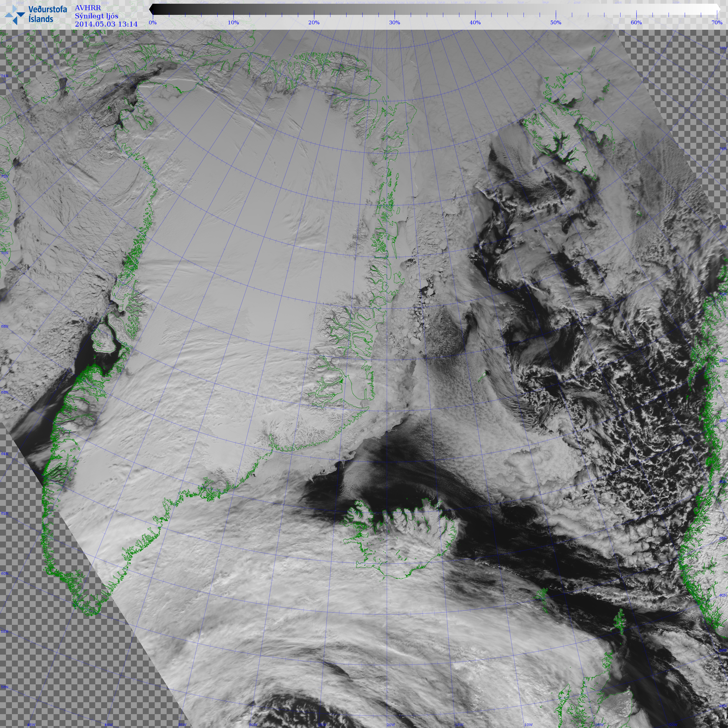Click the 30% label on the reflectance scale
This screenshot has height=728, width=728.
pos(394,23)
